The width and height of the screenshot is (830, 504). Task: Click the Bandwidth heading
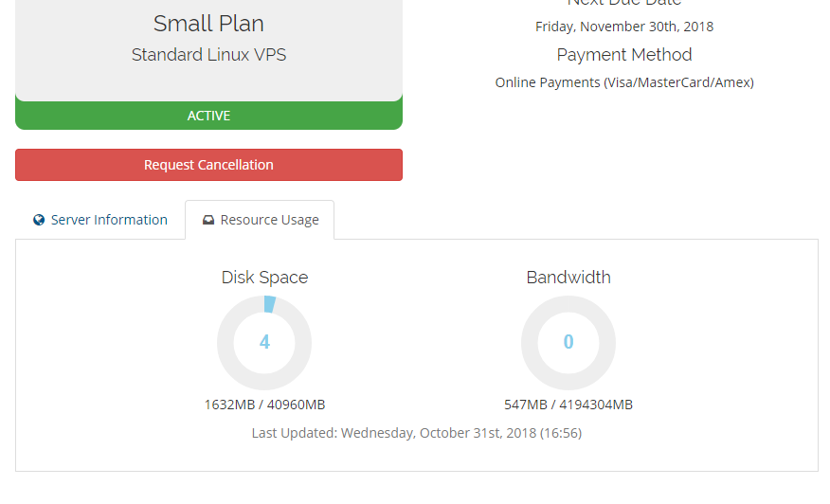(568, 278)
